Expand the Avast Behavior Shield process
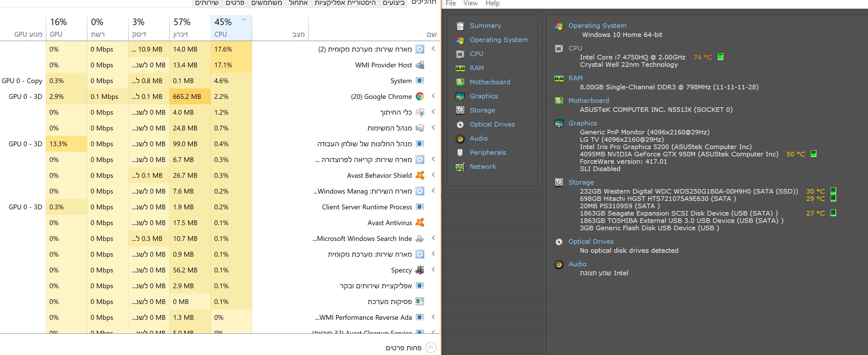The height and width of the screenshot is (355, 868). 433,175
